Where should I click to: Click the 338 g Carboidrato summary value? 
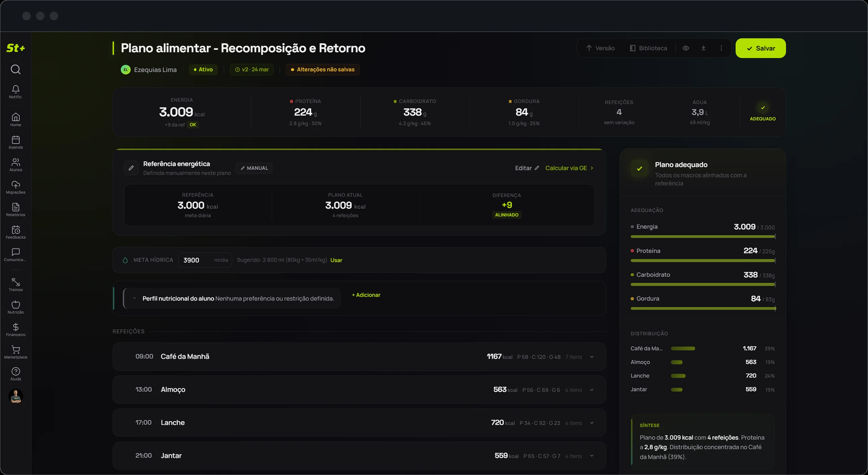[415, 112]
